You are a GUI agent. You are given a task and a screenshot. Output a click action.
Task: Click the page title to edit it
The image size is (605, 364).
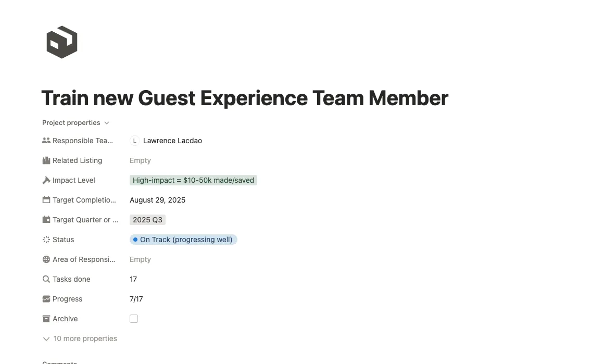pyautogui.click(x=244, y=98)
